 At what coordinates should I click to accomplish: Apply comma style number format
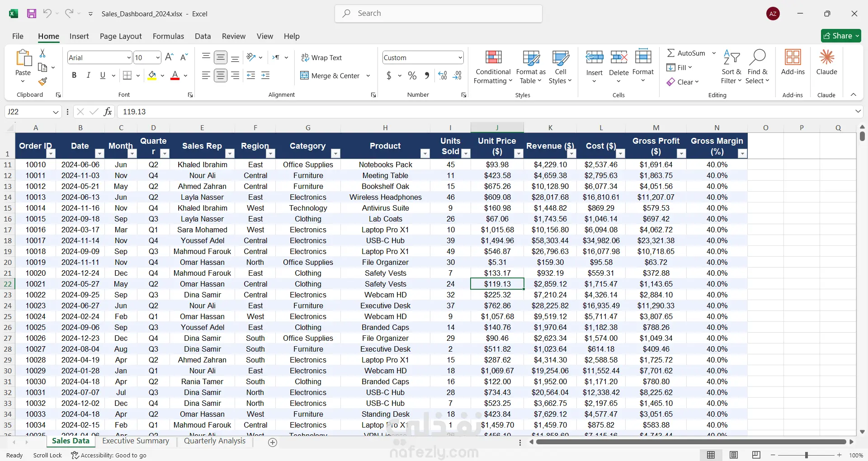coord(427,75)
